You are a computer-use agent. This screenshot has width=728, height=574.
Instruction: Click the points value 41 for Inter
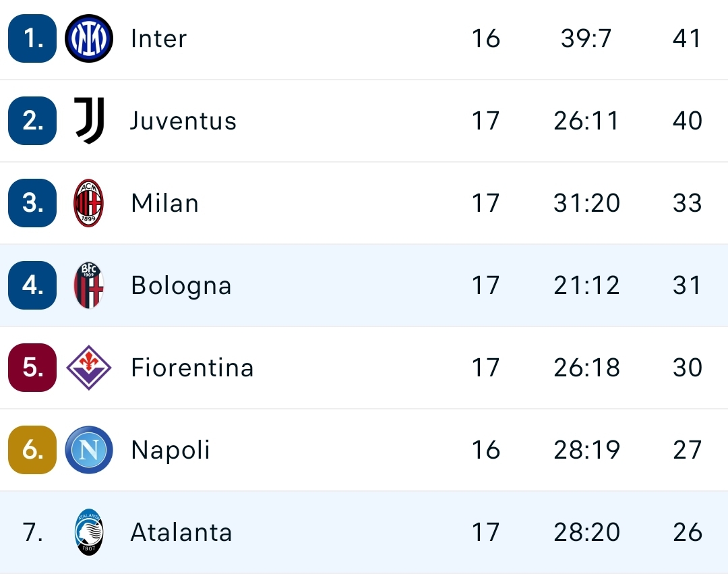click(x=688, y=38)
